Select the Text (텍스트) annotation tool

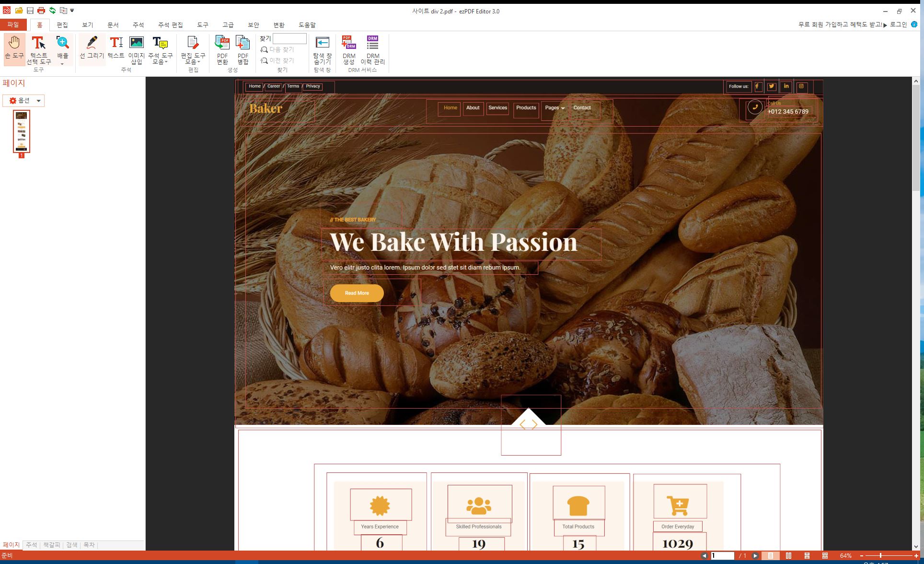(x=116, y=48)
